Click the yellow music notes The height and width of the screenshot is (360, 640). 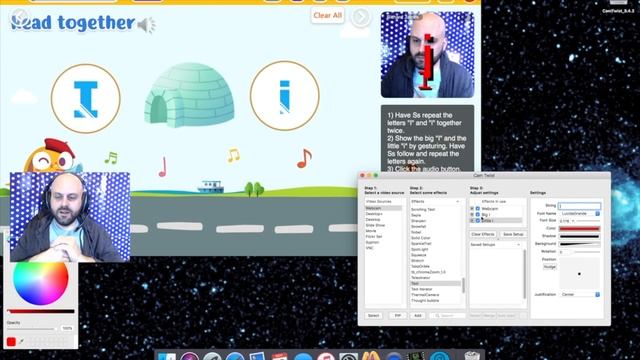tap(233, 155)
